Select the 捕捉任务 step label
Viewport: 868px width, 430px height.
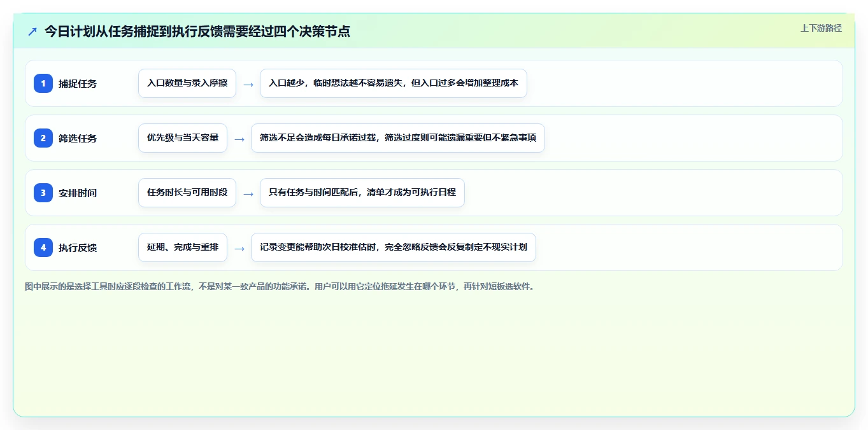[78, 83]
